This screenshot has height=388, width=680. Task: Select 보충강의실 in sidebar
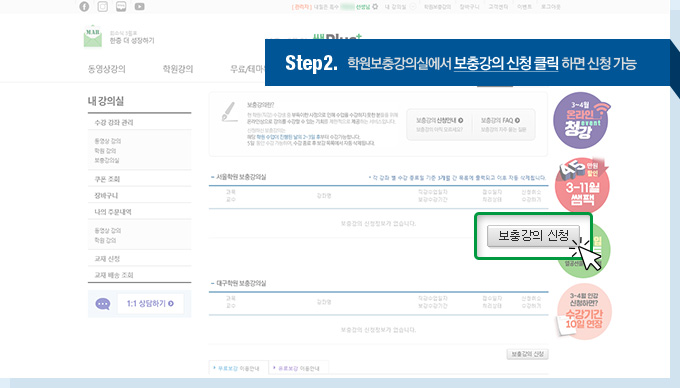107,160
